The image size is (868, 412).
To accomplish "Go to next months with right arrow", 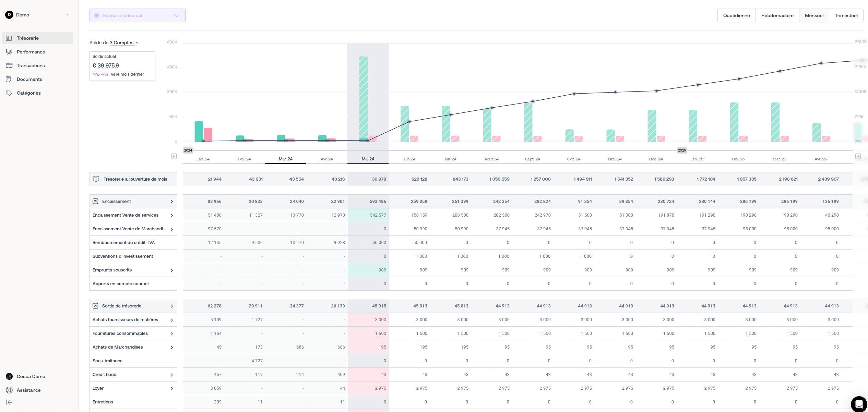I will click(858, 156).
